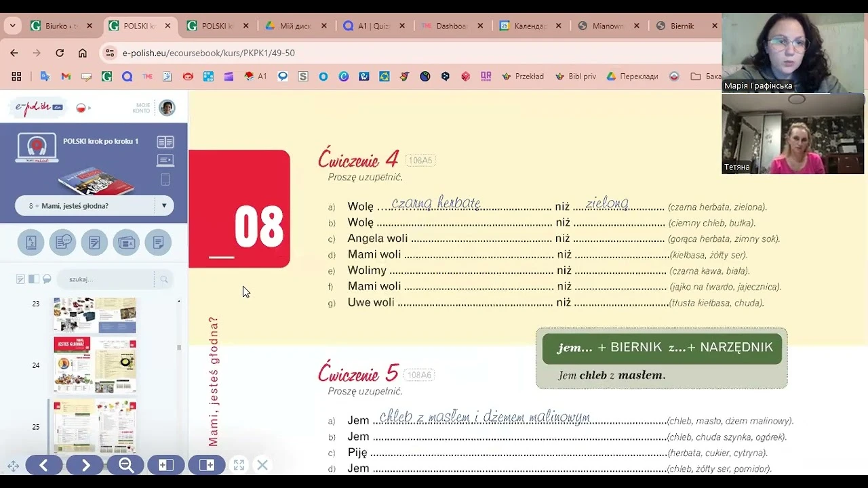Toggle fullscreen with the expand arrows button
The image size is (868, 488).
pos(239,465)
